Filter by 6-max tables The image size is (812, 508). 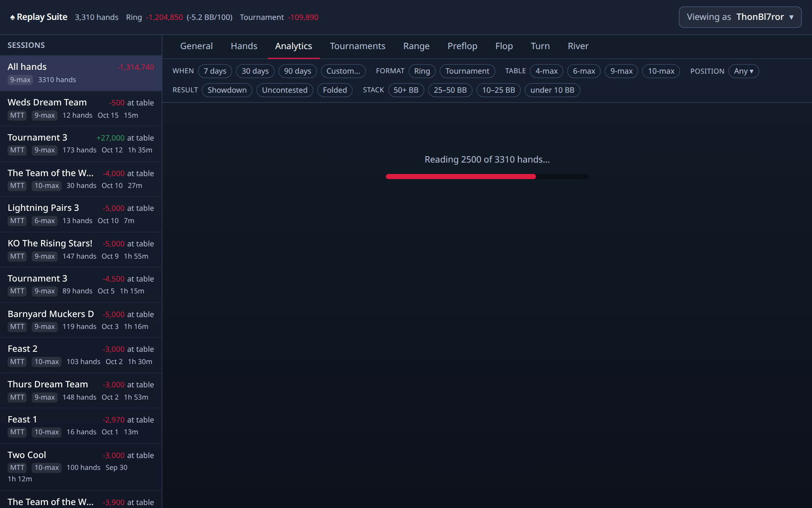[x=584, y=71]
